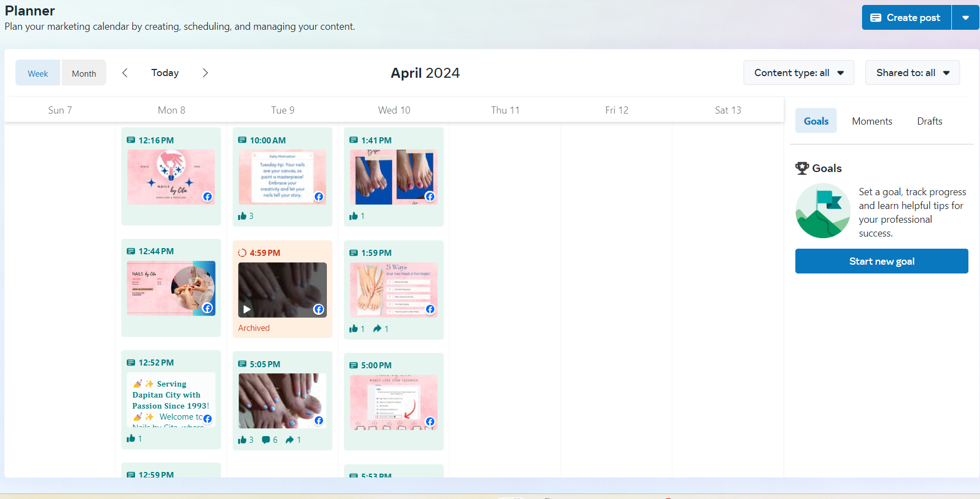Click the 'Thu 11' day header
This screenshot has height=499, width=980.
[x=505, y=110]
